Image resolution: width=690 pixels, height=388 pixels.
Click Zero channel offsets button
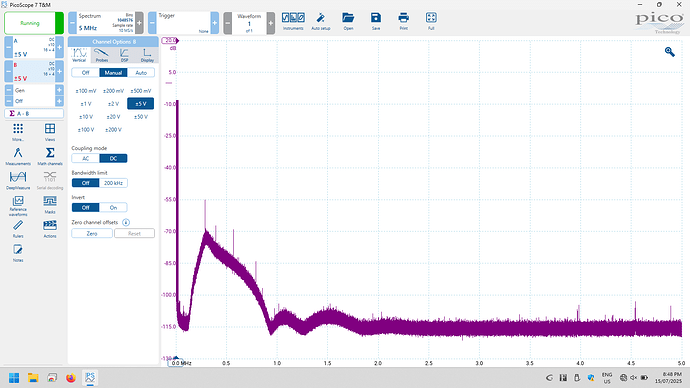click(x=92, y=234)
